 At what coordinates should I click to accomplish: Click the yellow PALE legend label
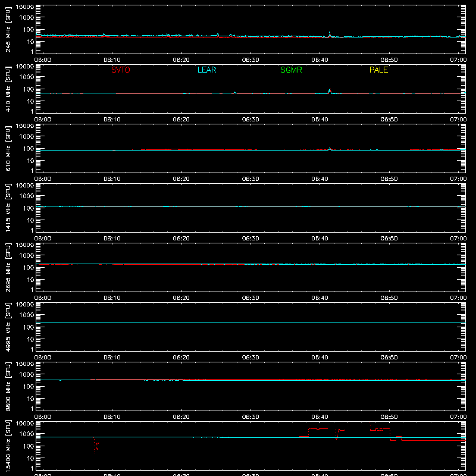378,70
